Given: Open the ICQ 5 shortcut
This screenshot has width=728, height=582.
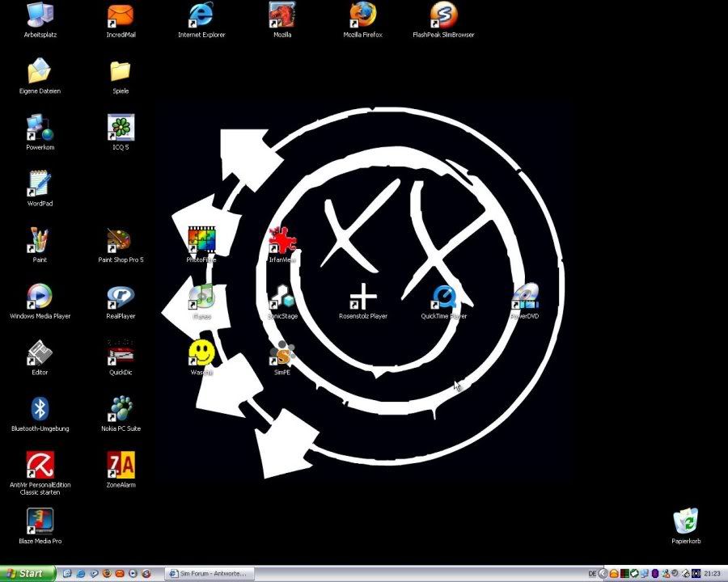Looking at the screenshot, I should tap(121, 128).
